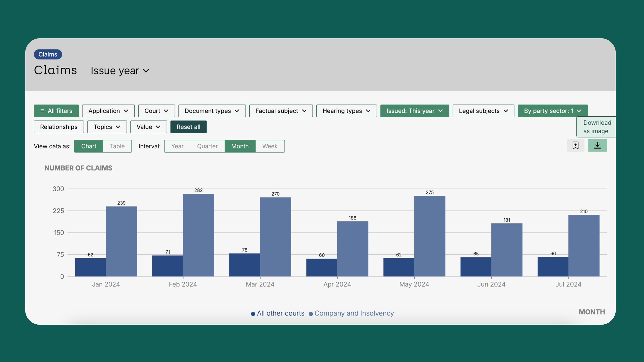Click the Company and Insolvency legend dot
Image resolution: width=644 pixels, height=362 pixels.
click(x=311, y=314)
